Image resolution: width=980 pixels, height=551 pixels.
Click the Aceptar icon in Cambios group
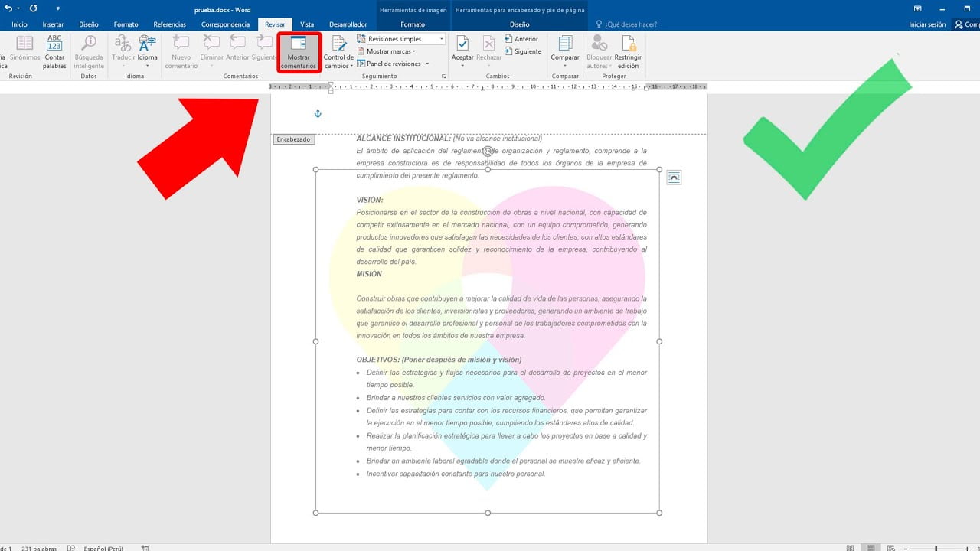coord(462,46)
